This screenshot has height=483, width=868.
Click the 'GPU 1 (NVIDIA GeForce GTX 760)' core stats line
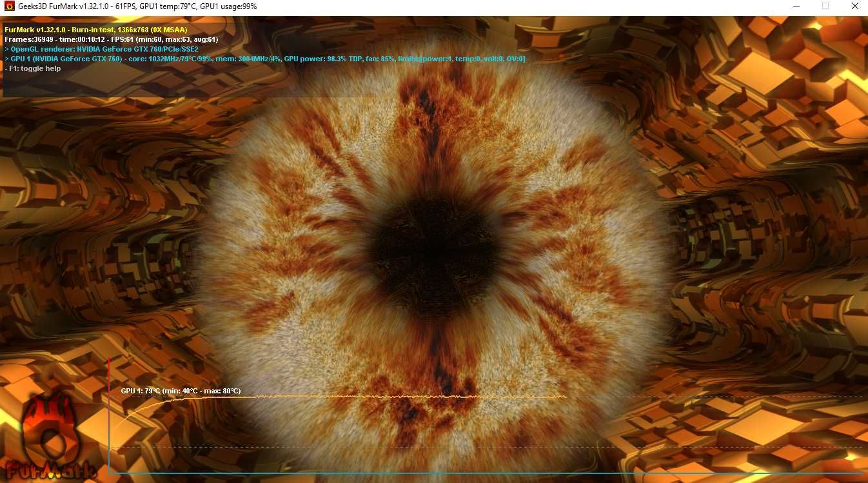(264, 59)
